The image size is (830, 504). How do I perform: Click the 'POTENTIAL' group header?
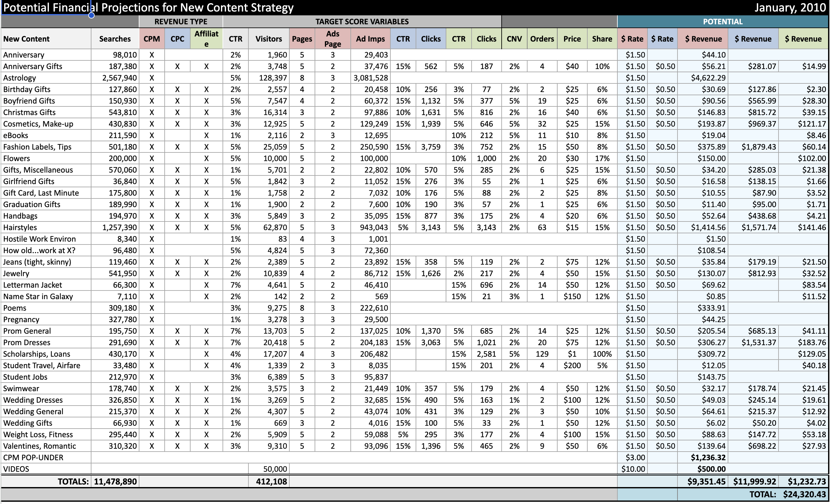(x=723, y=21)
